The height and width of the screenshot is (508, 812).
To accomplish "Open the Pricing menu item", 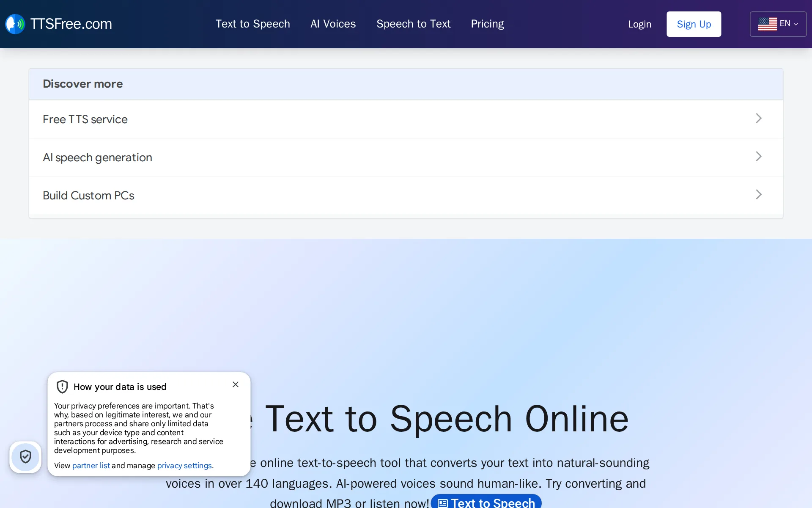I will point(487,24).
